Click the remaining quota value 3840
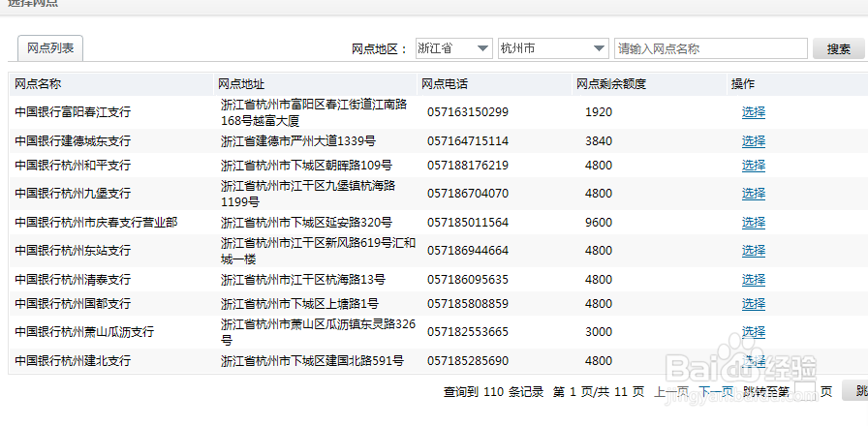 click(x=599, y=141)
